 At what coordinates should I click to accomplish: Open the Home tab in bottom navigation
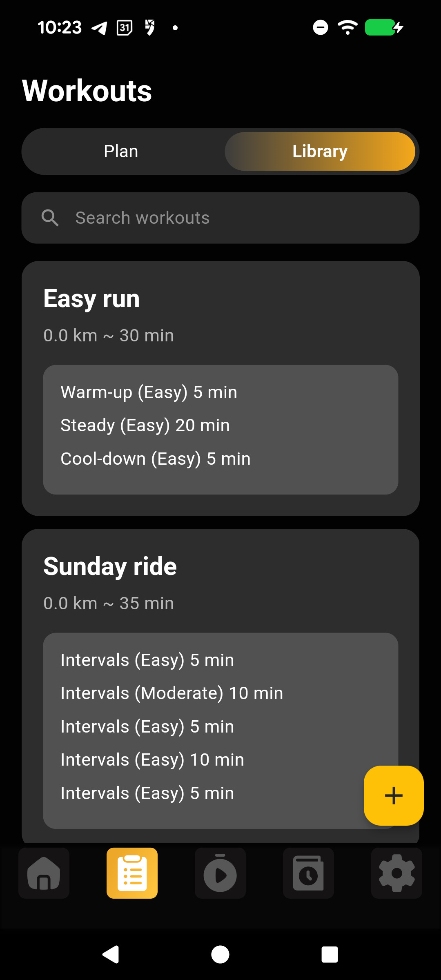coord(44,873)
